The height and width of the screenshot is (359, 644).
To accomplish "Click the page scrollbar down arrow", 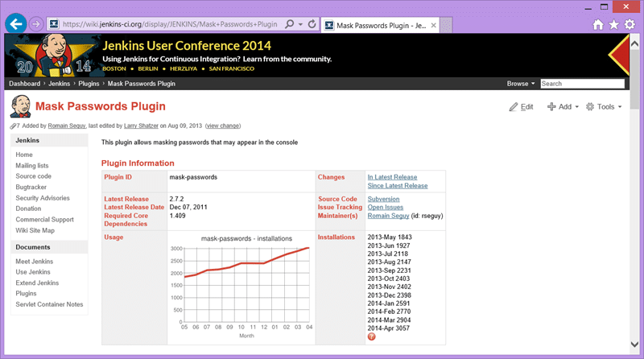I will [x=634, y=345].
